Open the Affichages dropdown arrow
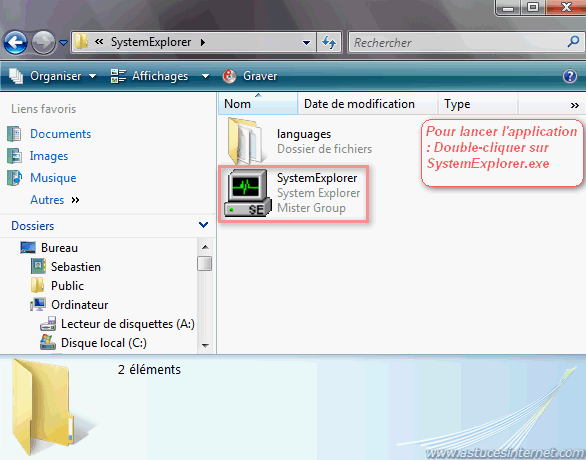 click(x=205, y=76)
